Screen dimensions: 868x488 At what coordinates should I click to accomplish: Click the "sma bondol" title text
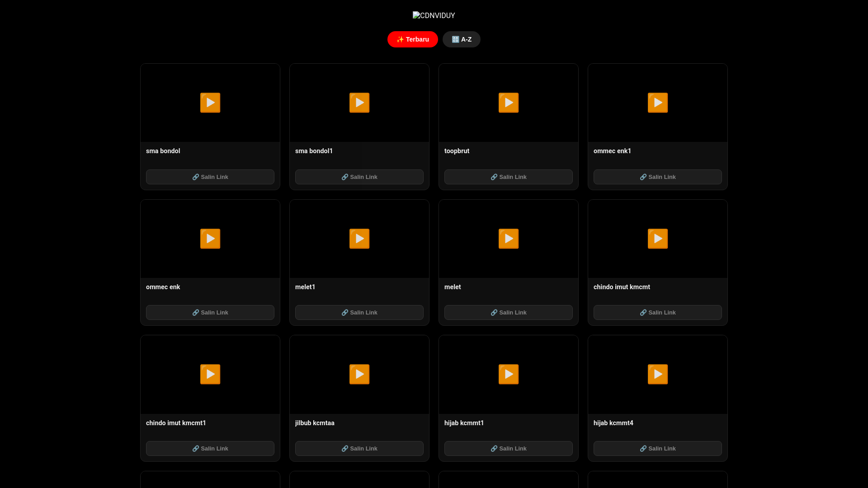click(x=163, y=151)
